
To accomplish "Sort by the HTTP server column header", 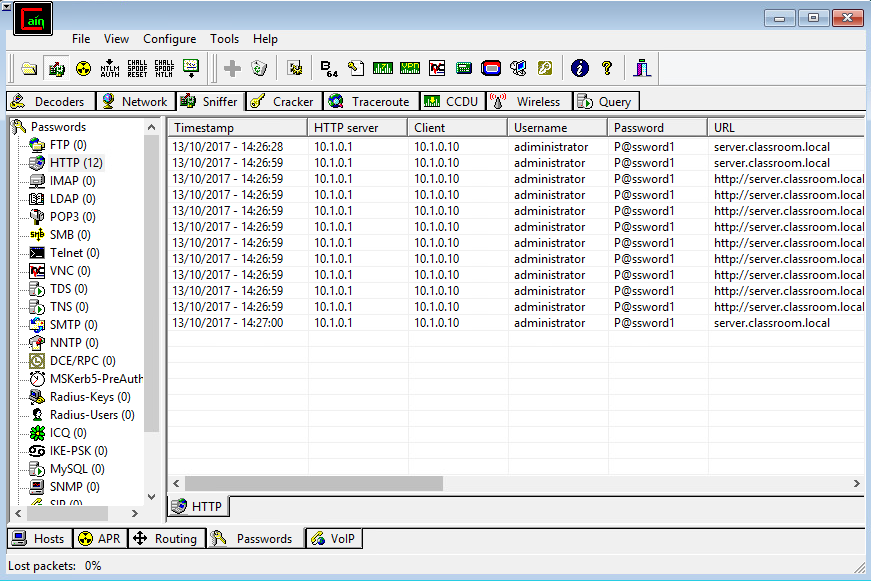I will [358, 128].
